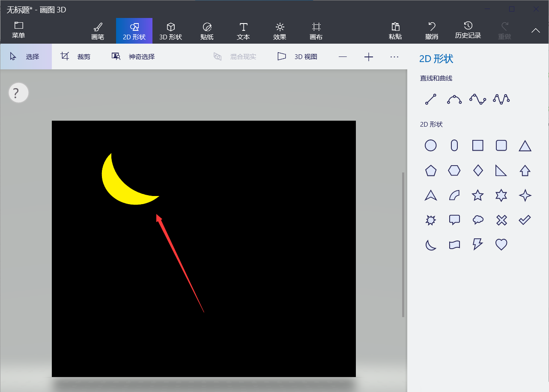Select the straight line tool

[x=431, y=99]
